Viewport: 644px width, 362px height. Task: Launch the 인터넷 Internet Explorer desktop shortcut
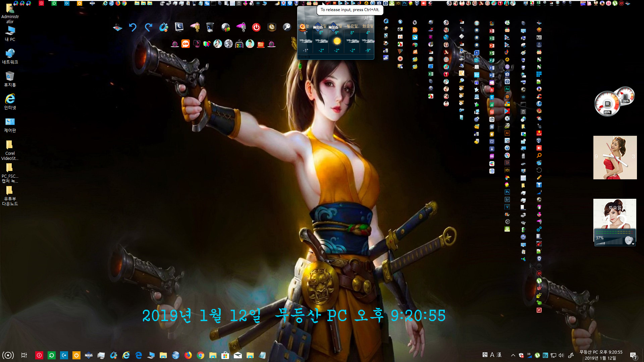(x=10, y=102)
